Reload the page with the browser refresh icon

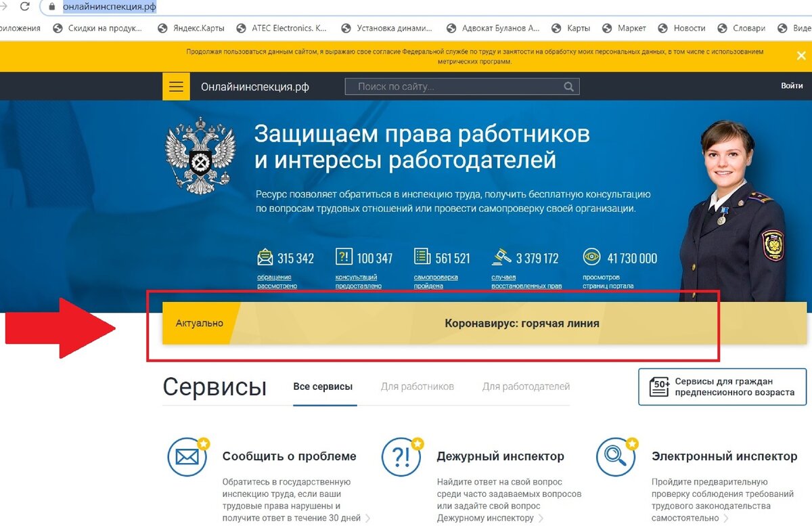click(25, 7)
